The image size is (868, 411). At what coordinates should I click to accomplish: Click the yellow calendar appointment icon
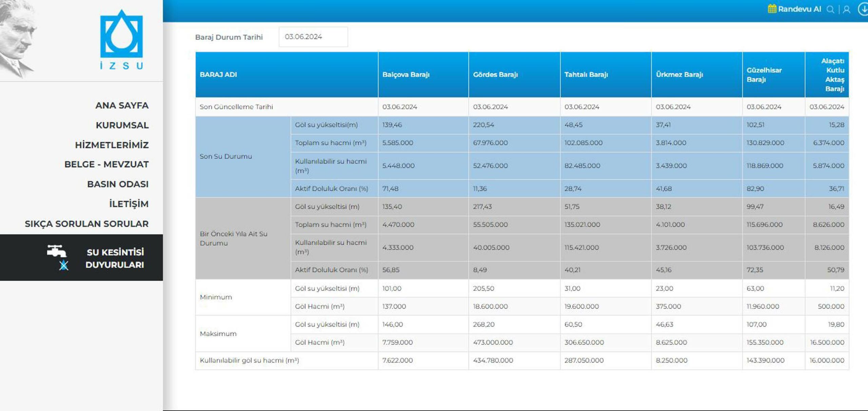coord(772,9)
